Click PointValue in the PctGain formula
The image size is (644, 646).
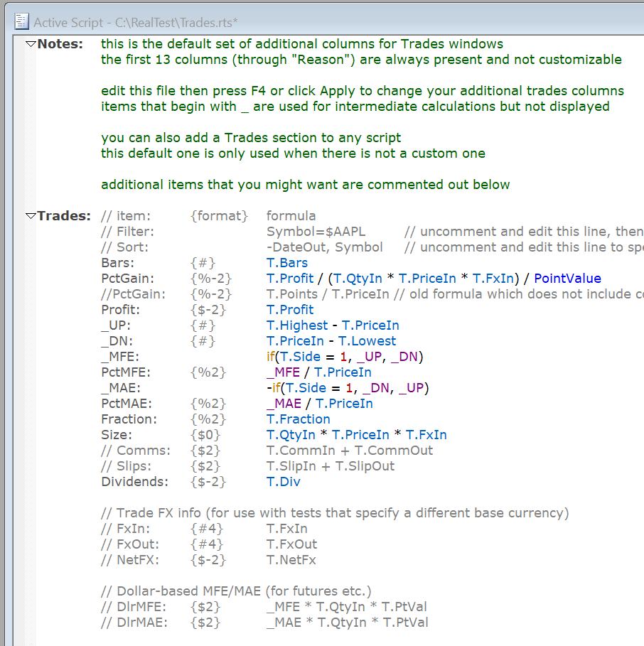click(567, 279)
